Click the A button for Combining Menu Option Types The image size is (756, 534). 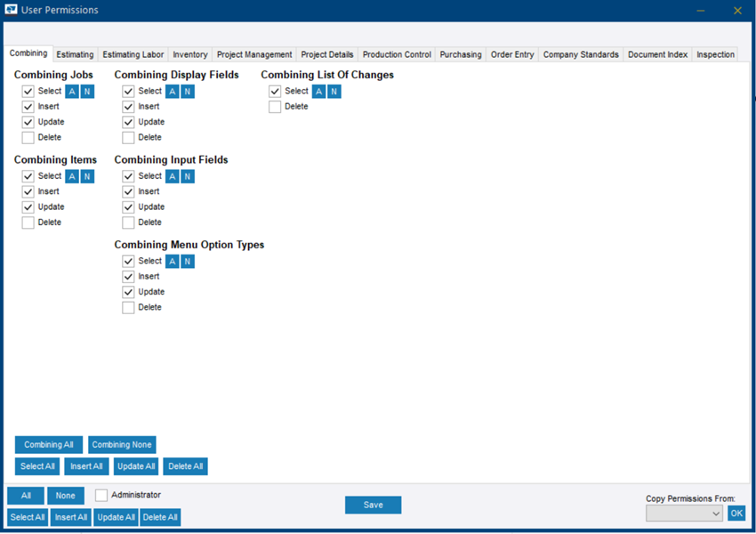[x=173, y=261]
